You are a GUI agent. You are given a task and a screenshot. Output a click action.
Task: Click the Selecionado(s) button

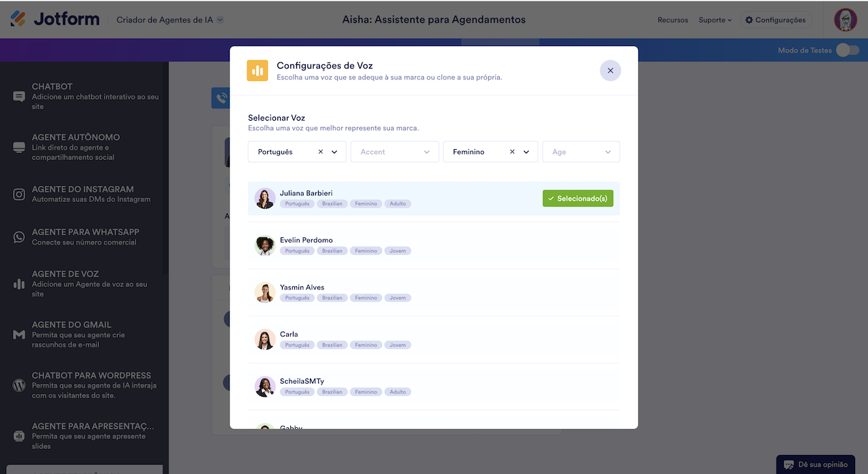coord(578,199)
